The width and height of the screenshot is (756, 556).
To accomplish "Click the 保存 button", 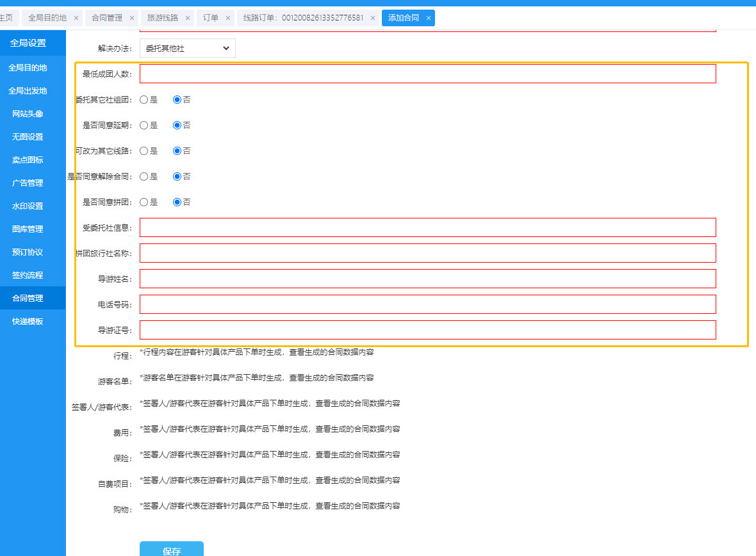I will [171, 549].
